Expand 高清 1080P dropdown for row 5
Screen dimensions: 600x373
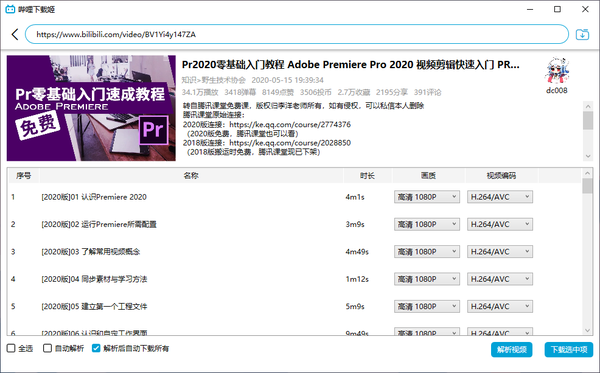[427, 306]
